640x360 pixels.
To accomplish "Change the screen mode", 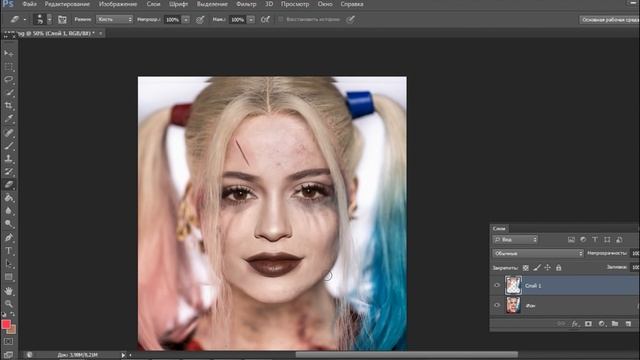I will pyautogui.click(x=9, y=354).
